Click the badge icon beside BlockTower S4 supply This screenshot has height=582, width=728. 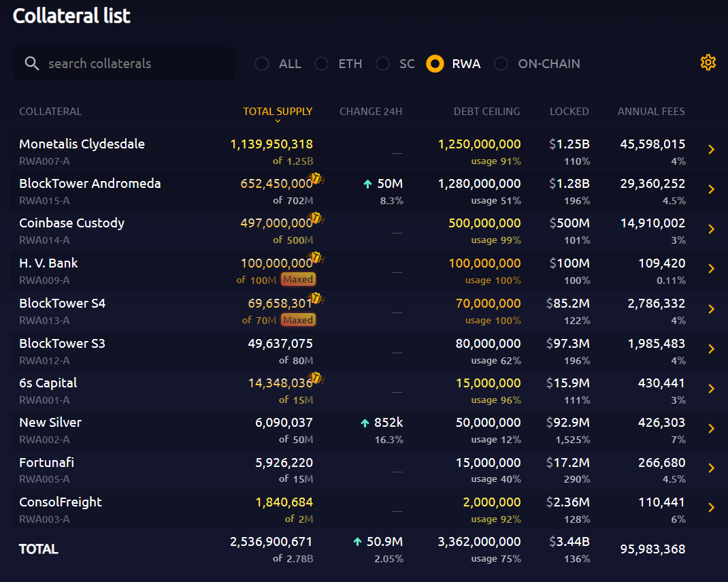click(316, 299)
